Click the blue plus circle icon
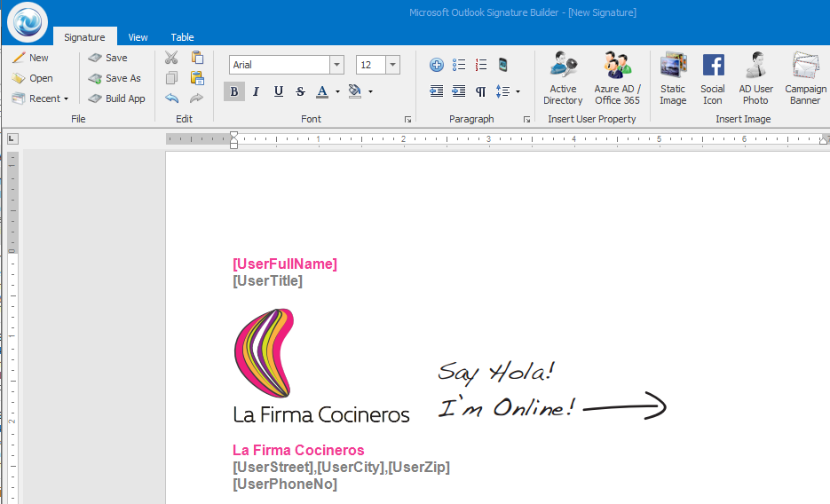 point(437,65)
